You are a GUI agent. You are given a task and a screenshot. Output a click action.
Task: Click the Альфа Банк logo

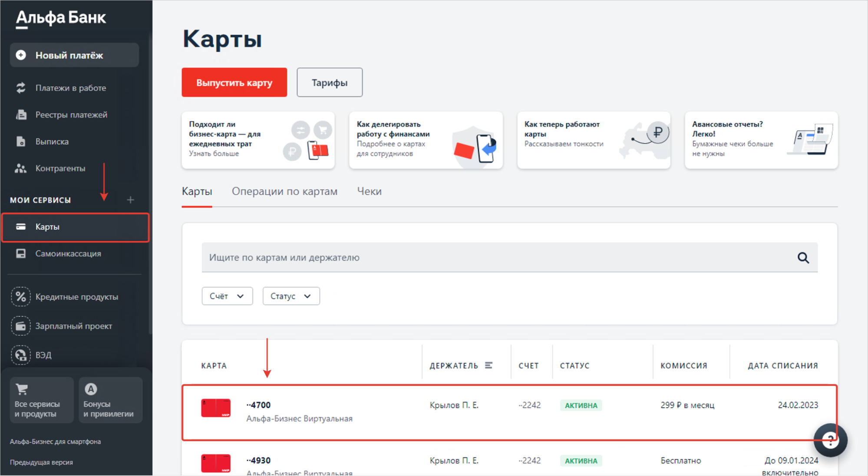tap(61, 19)
